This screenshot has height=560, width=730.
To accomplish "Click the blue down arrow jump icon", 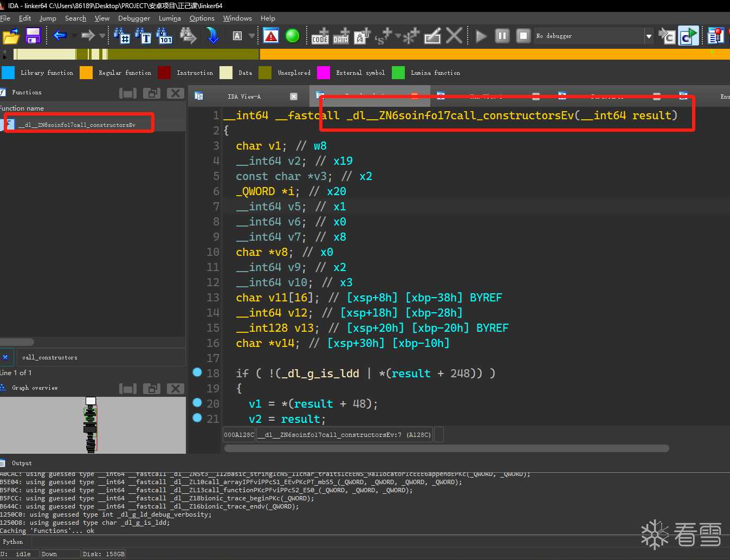I will pos(213,36).
